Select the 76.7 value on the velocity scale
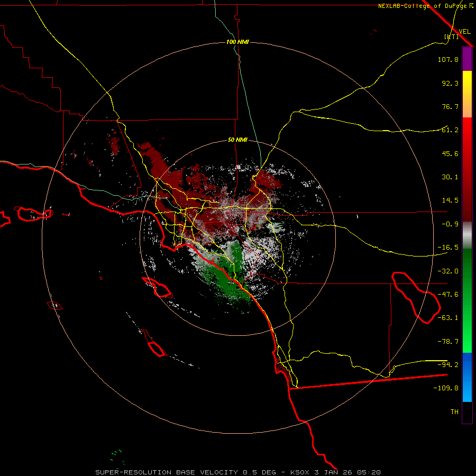The height and width of the screenshot is (476, 476). 450,106
